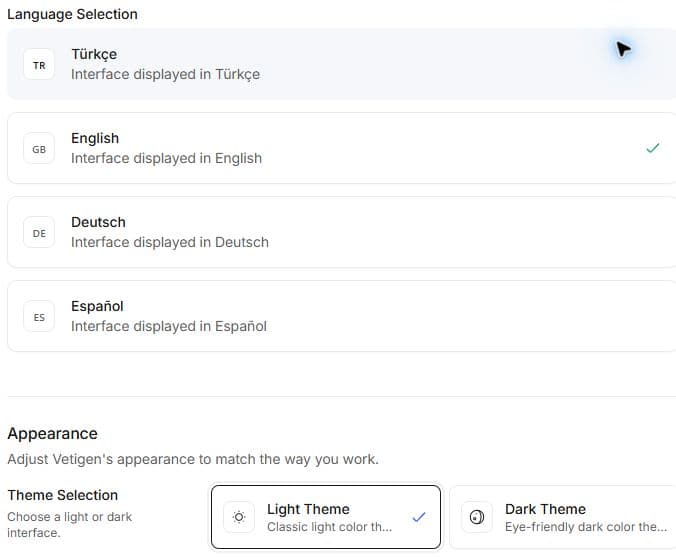Enable the Light Theme option
This screenshot has height=557, width=676.
point(326,517)
